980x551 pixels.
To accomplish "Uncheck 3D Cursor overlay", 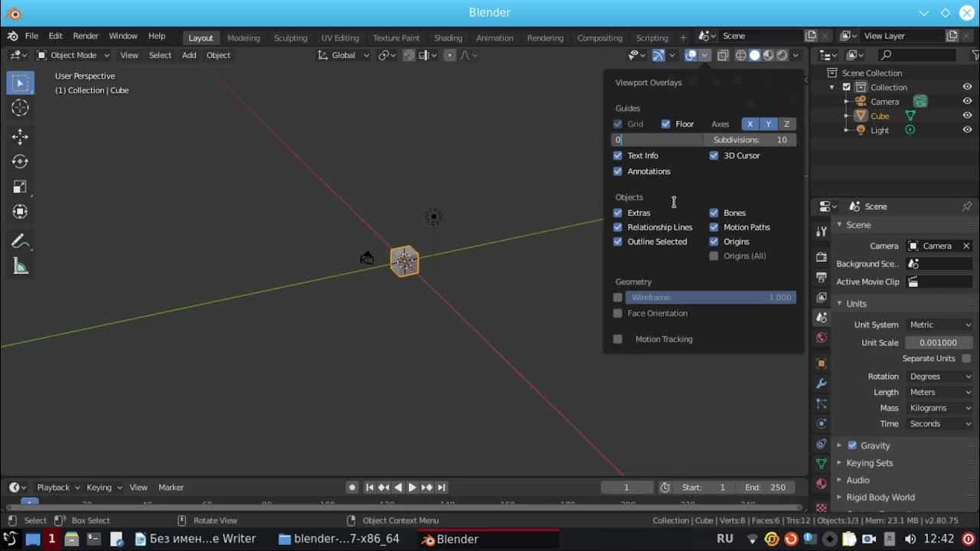I will (x=714, y=155).
